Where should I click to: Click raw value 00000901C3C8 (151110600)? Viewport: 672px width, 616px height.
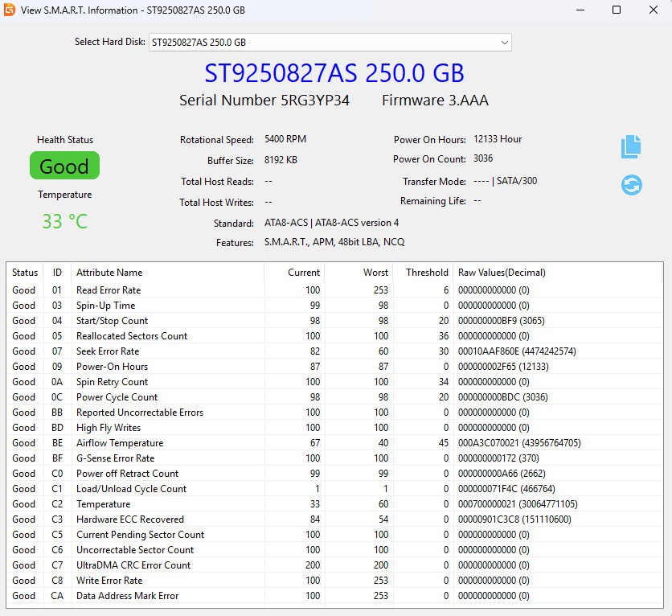pyautogui.click(x=514, y=519)
